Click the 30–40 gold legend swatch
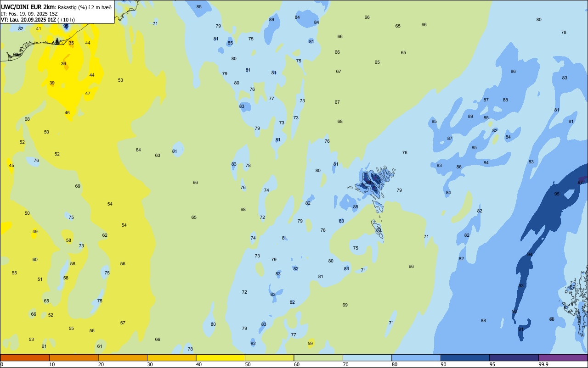Viewport: 588px width, 368px height. (x=171, y=357)
